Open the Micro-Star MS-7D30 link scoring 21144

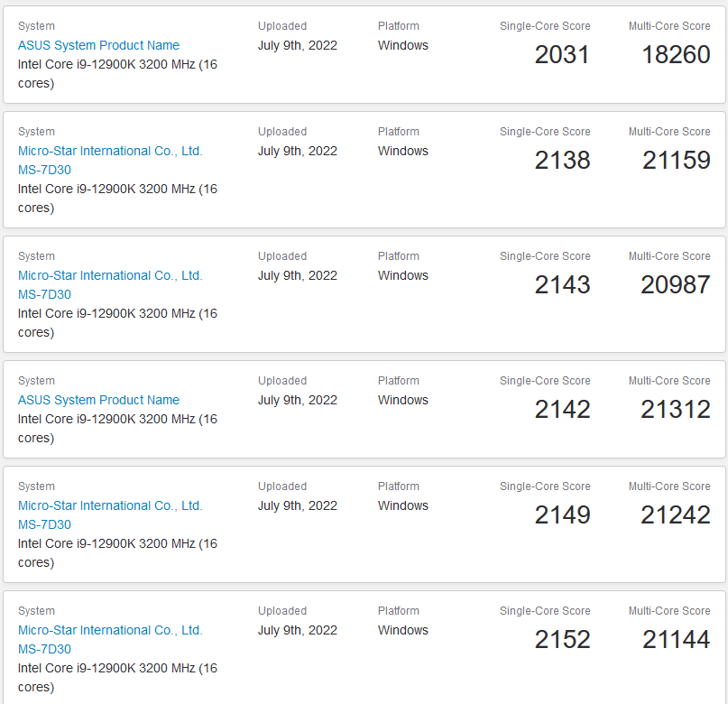coord(110,631)
